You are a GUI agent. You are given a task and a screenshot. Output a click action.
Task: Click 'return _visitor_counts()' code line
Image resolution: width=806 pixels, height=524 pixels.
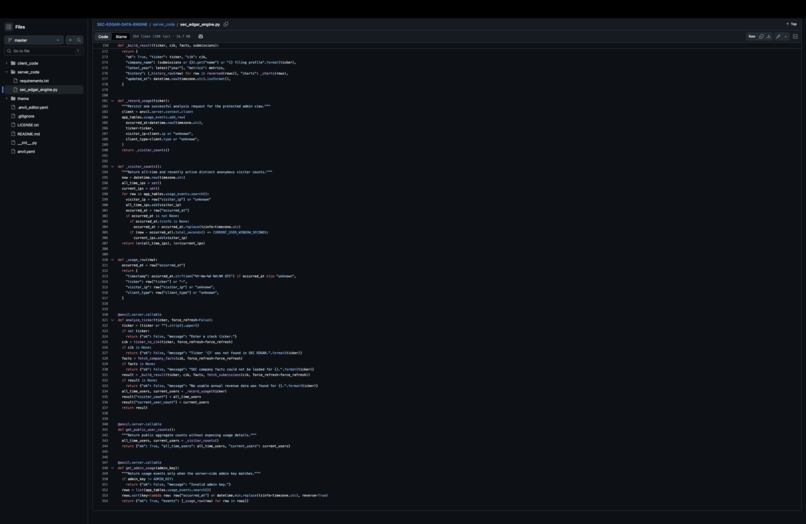point(145,150)
